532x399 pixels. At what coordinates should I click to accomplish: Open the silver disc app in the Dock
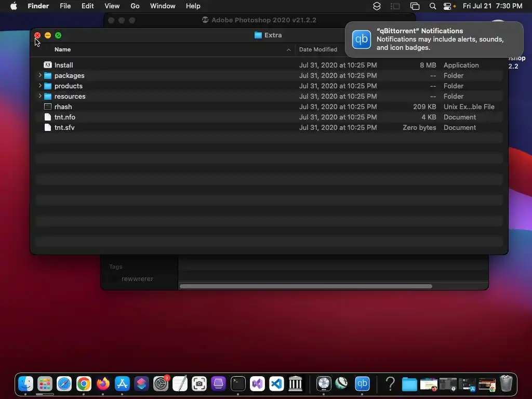pos(324,384)
